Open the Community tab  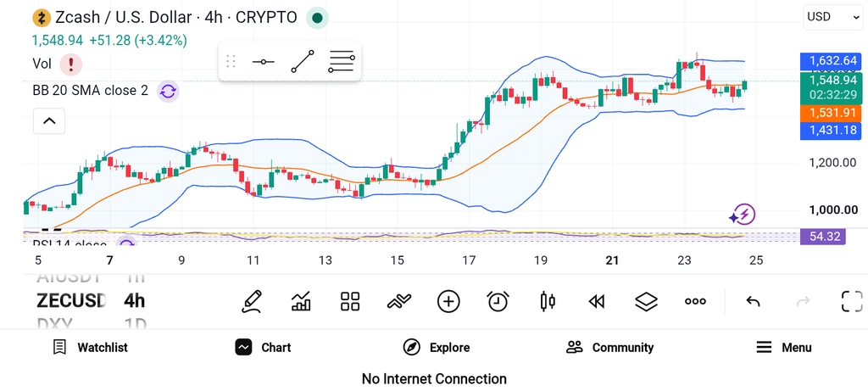(609, 347)
